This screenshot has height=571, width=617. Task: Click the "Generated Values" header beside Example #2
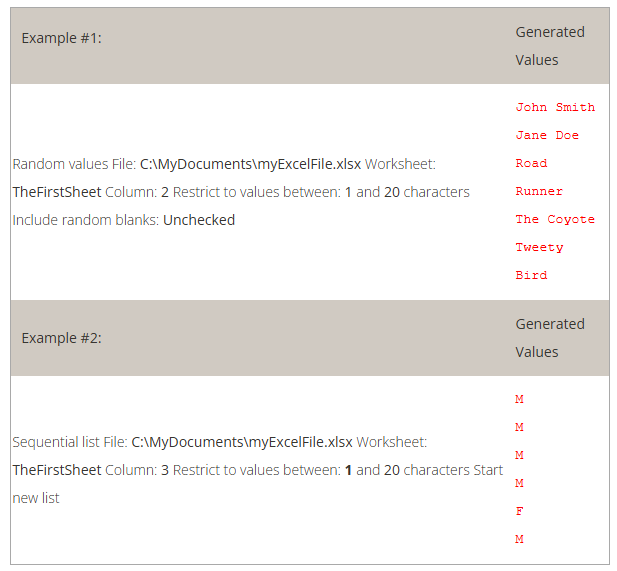550,338
